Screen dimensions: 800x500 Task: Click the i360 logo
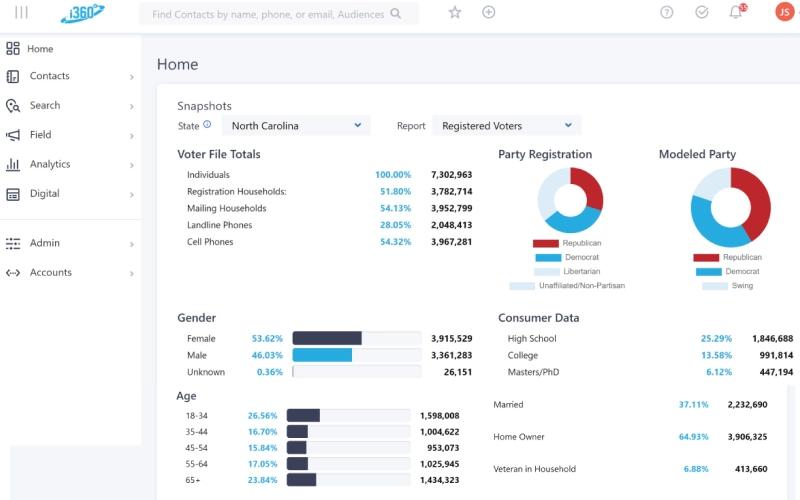[x=83, y=13]
